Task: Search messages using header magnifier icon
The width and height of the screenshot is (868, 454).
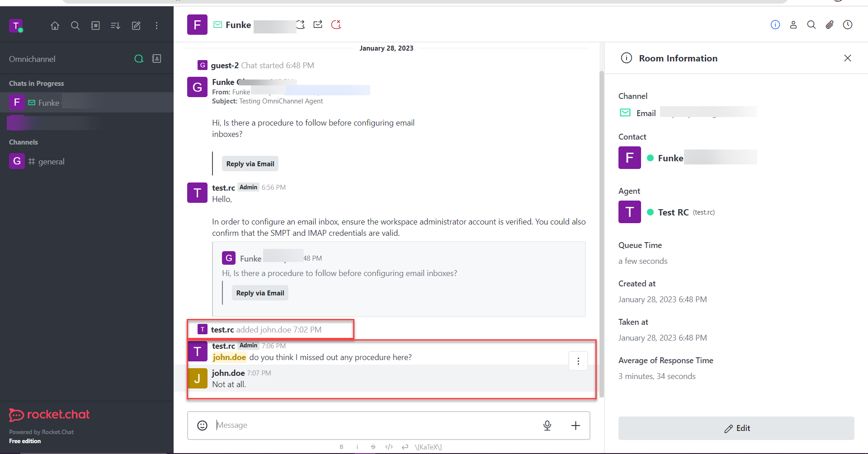Action: (x=811, y=25)
